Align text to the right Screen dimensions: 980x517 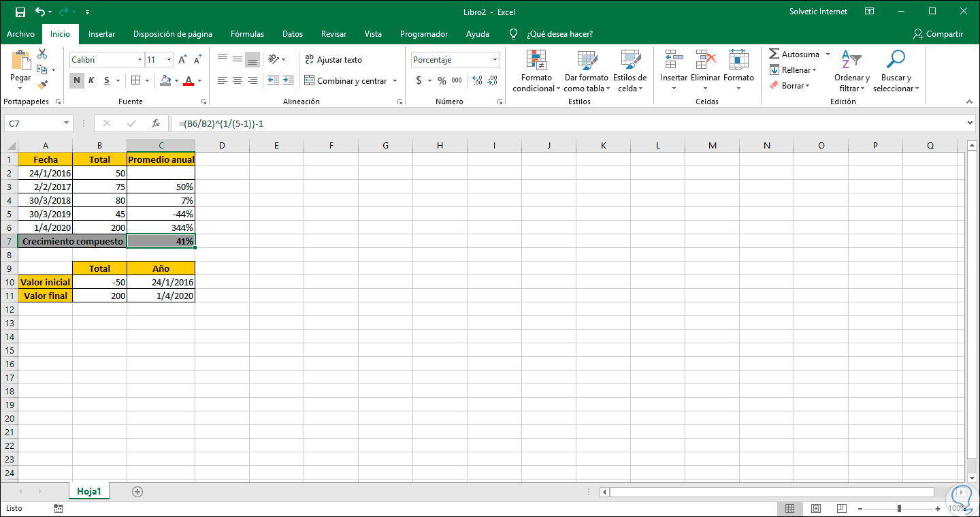(252, 80)
